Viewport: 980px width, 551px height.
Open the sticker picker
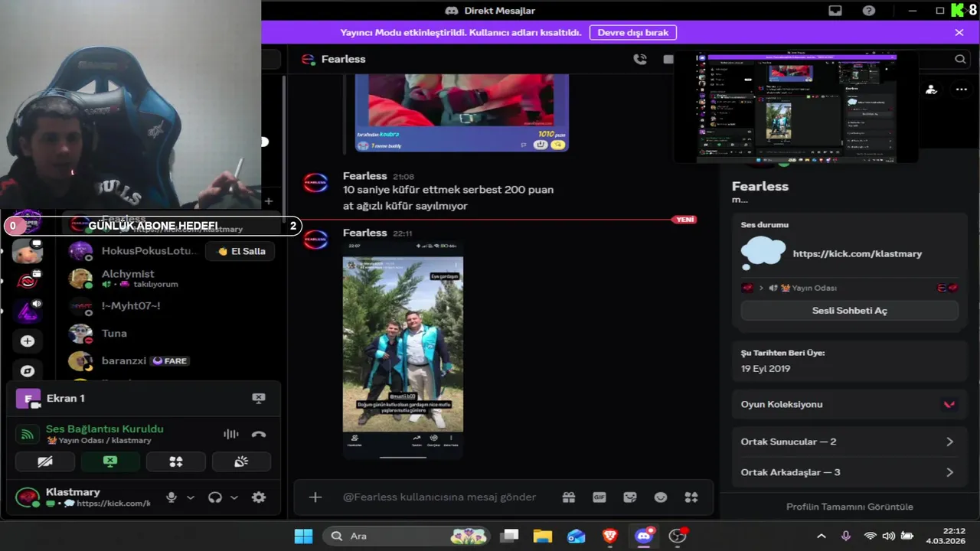pyautogui.click(x=630, y=497)
